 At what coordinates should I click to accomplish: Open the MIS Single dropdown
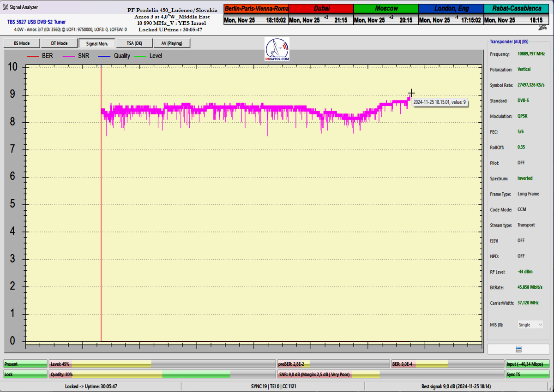point(530,325)
